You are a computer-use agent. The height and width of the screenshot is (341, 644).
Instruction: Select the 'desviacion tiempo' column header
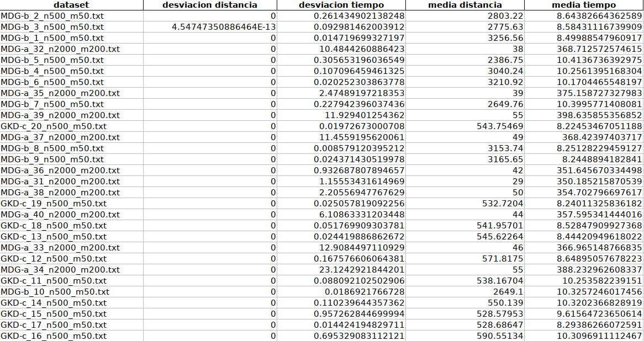pyautogui.click(x=341, y=5)
